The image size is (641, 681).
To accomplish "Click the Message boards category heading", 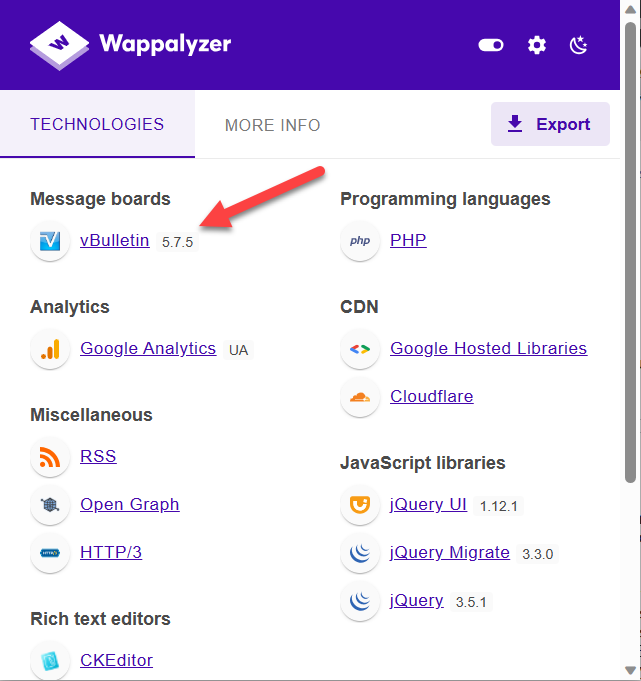I will pos(100,199).
